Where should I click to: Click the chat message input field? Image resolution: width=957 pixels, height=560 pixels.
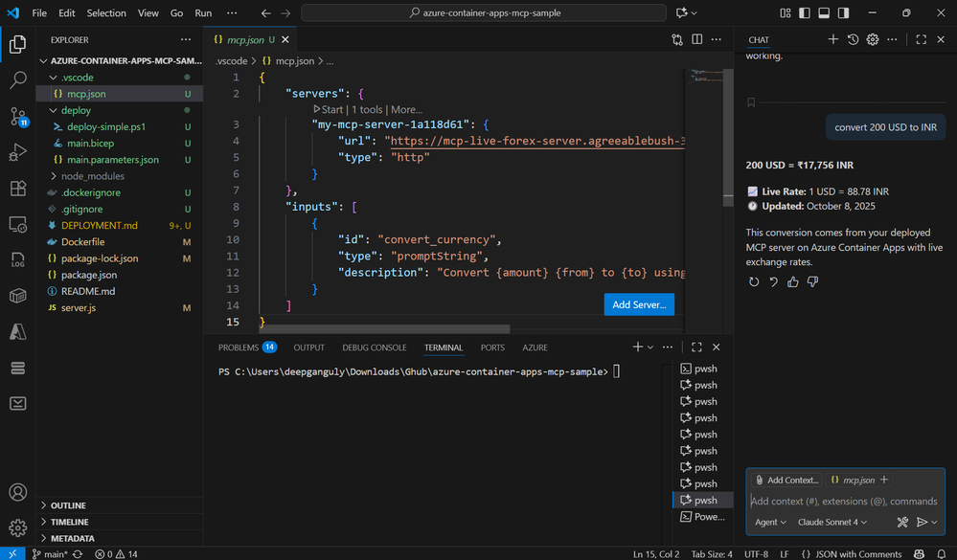pyautogui.click(x=843, y=501)
